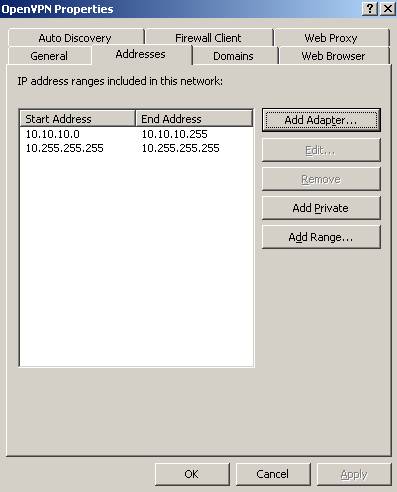Click the help question mark button
This screenshot has height=492, width=397.
point(369,9)
